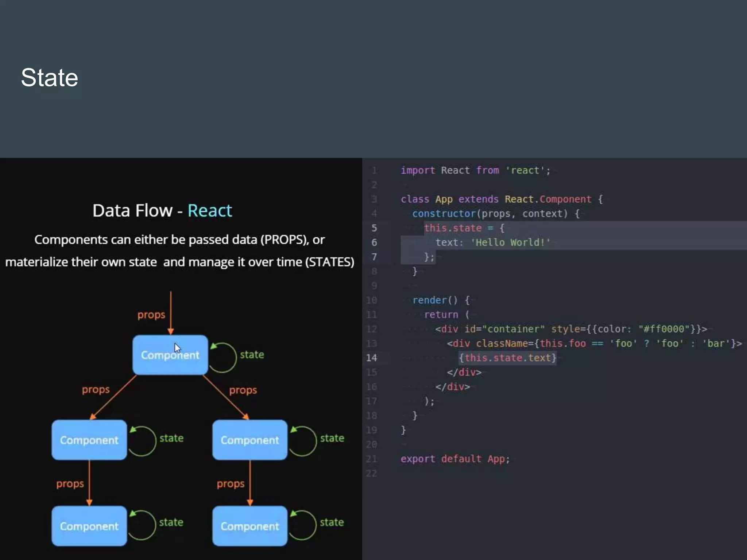This screenshot has width=747, height=560.
Task: Click the bottom-right Component box
Action: tap(249, 526)
